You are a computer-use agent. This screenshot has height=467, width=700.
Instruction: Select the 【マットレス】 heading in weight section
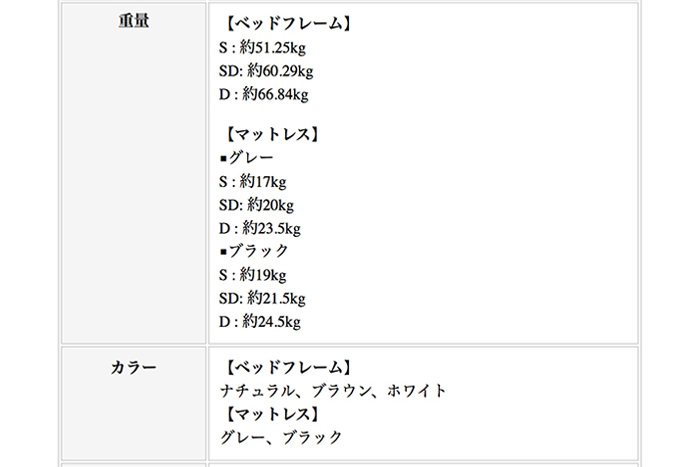[272, 134]
